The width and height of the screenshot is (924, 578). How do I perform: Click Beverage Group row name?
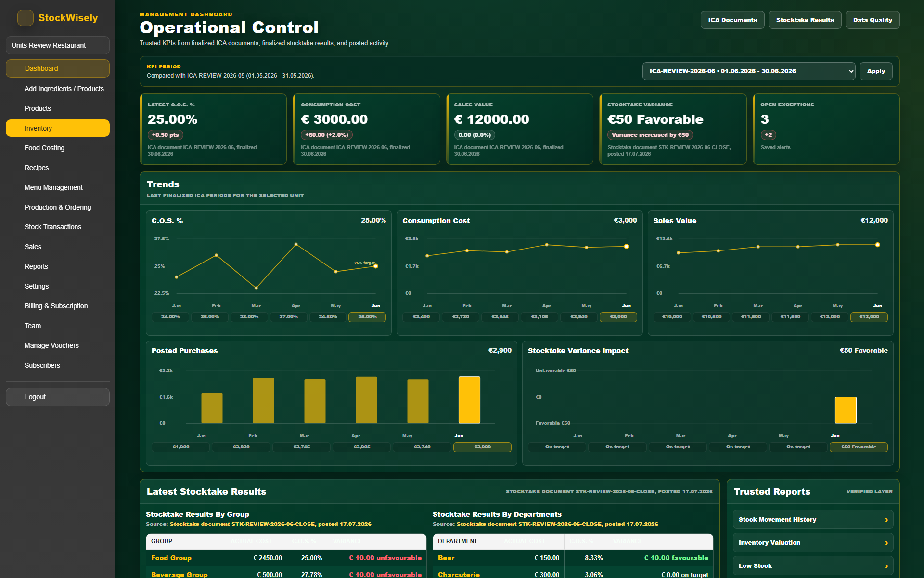(x=180, y=575)
